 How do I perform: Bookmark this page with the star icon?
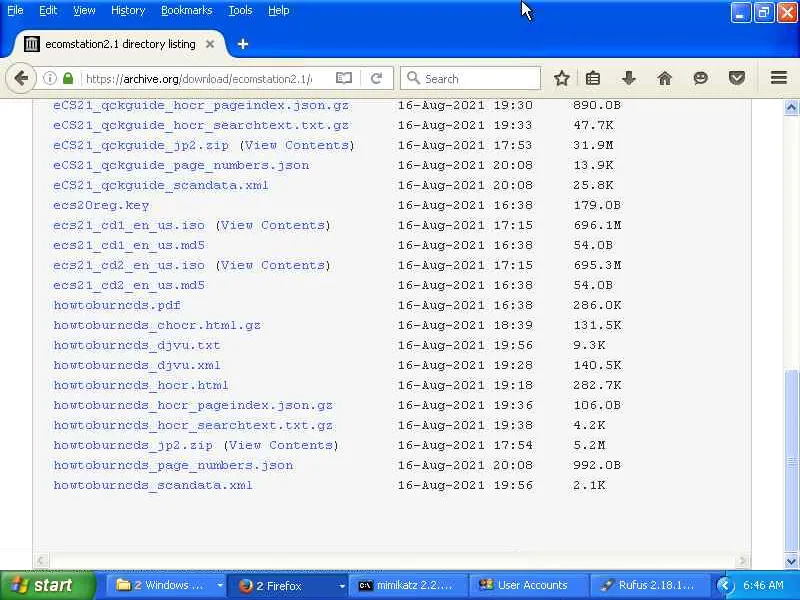pyautogui.click(x=562, y=79)
